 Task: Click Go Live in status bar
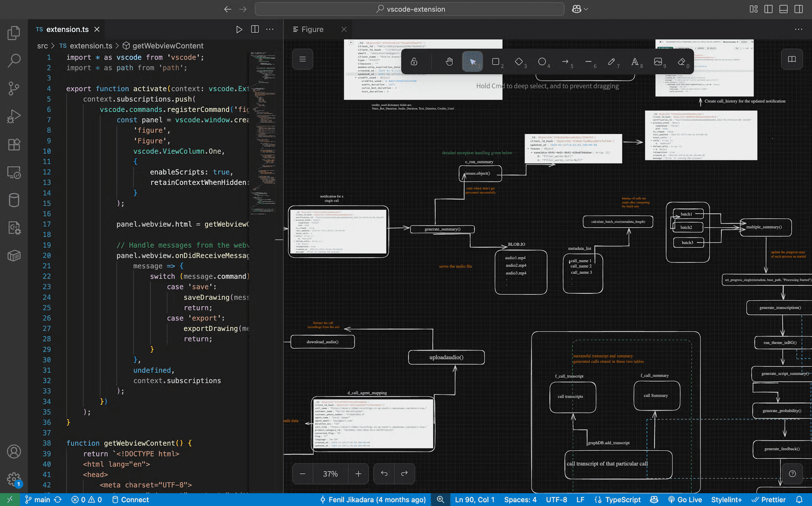(x=685, y=499)
